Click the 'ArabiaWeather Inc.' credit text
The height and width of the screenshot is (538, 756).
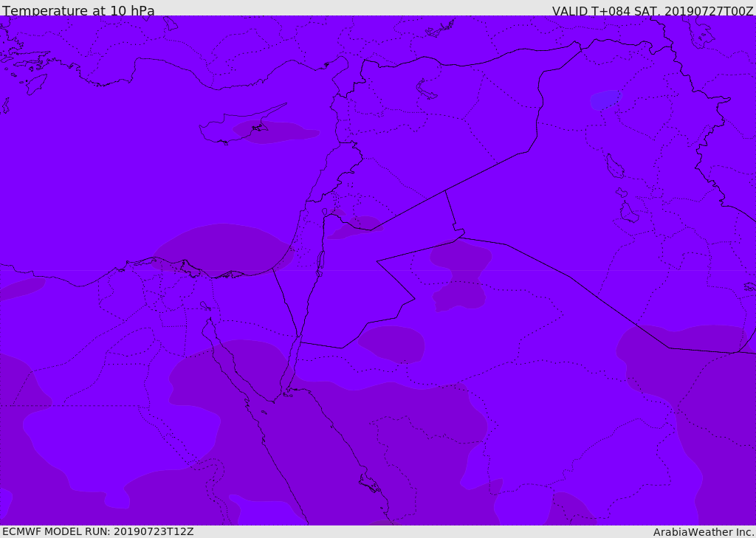pyautogui.click(x=704, y=532)
